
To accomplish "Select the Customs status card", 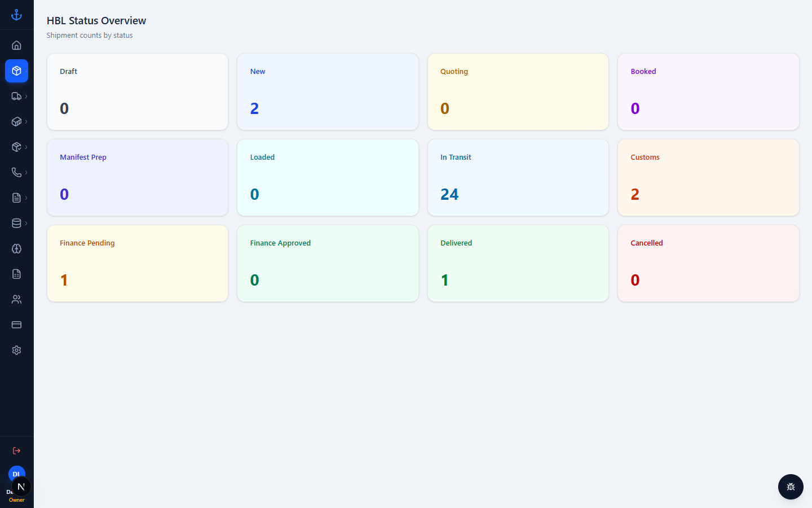I will (x=708, y=177).
